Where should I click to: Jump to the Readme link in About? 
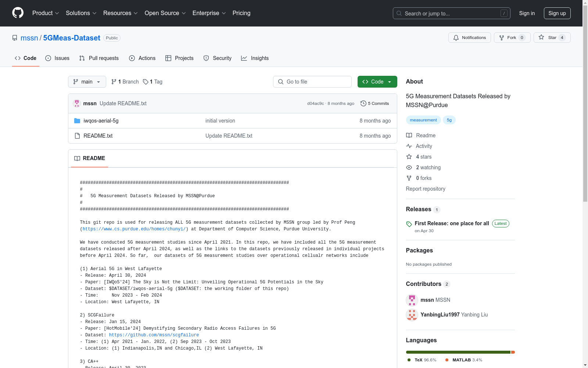point(421,135)
